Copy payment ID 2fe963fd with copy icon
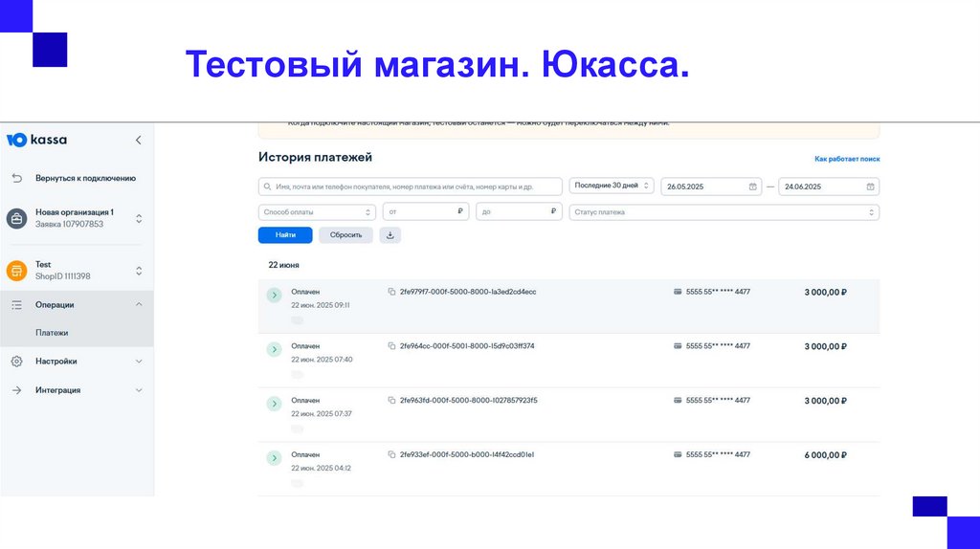The width and height of the screenshot is (980, 549). (x=391, y=401)
